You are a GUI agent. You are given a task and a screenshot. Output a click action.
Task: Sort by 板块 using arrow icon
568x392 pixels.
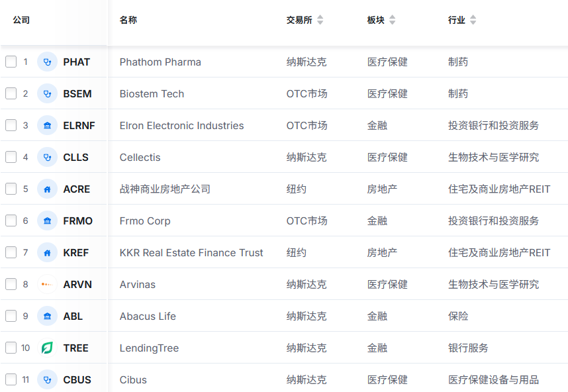393,20
